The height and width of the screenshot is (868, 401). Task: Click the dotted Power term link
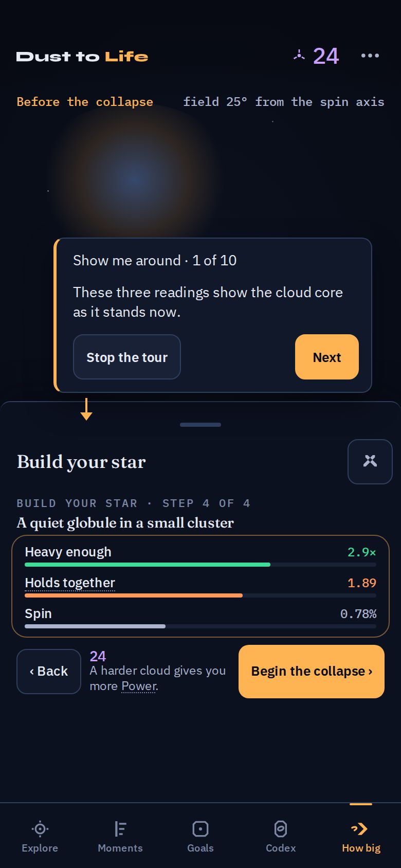coord(139,686)
